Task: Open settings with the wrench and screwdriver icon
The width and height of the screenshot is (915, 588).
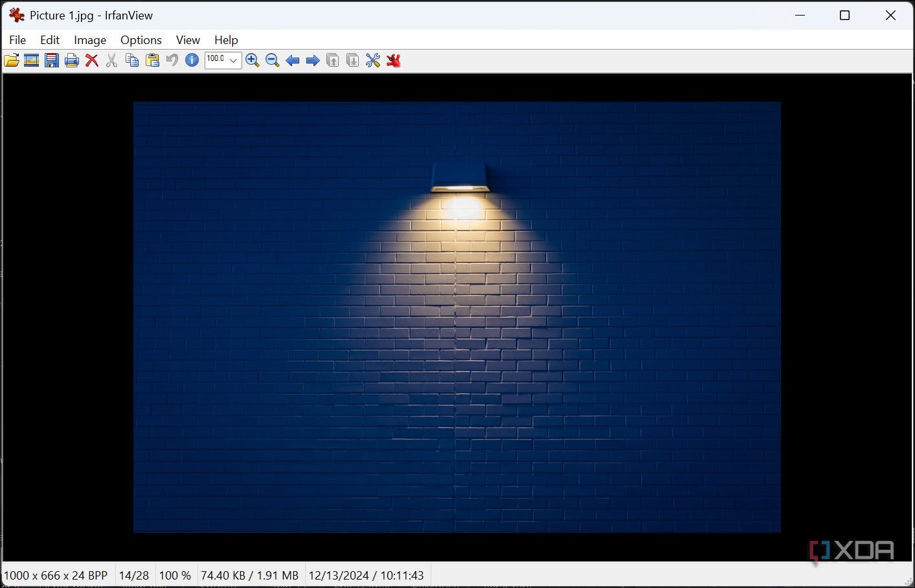Action: (x=373, y=61)
